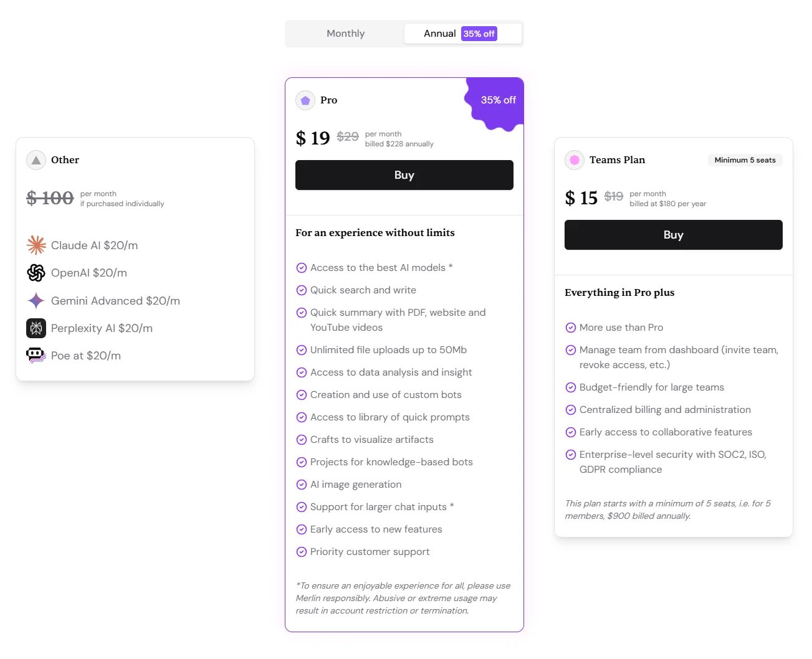Click the gray triangle icon beside Other

(x=36, y=159)
